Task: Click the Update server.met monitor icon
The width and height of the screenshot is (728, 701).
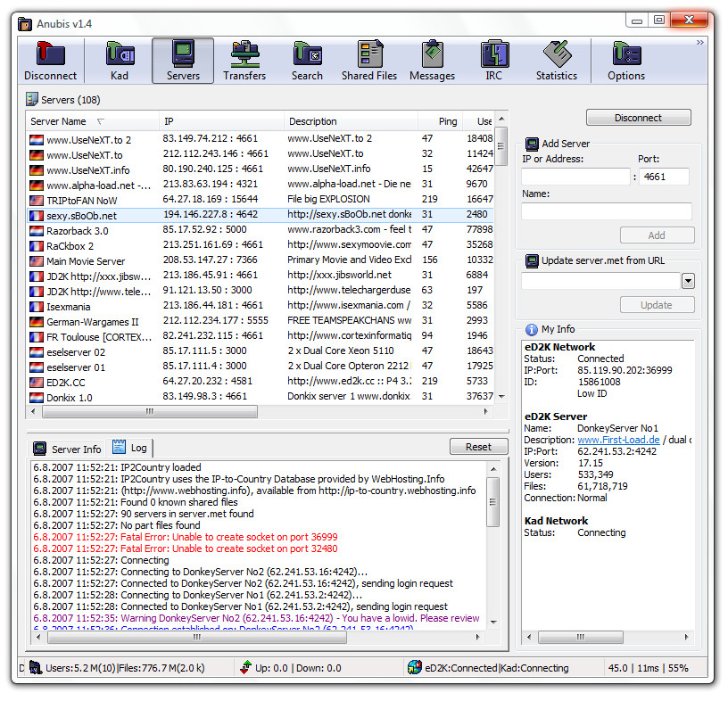Action: tap(532, 260)
